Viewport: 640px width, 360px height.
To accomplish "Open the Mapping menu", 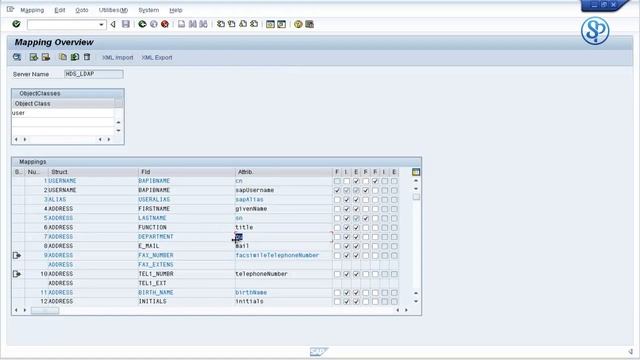I will click(32, 10).
